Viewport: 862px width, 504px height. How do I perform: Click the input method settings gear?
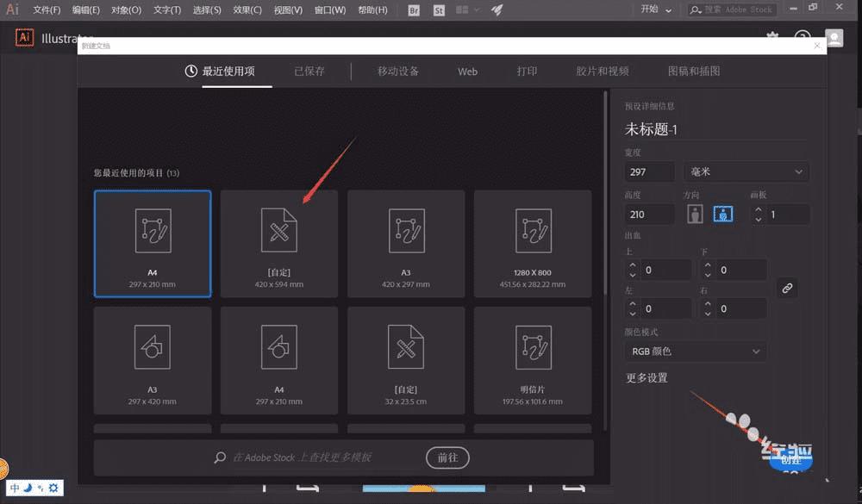(x=53, y=488)
